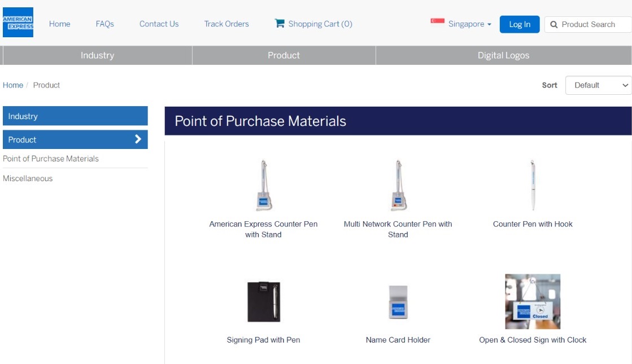Click the Log In button
Screen dimensions: 632x364
[x=520, y=25]
